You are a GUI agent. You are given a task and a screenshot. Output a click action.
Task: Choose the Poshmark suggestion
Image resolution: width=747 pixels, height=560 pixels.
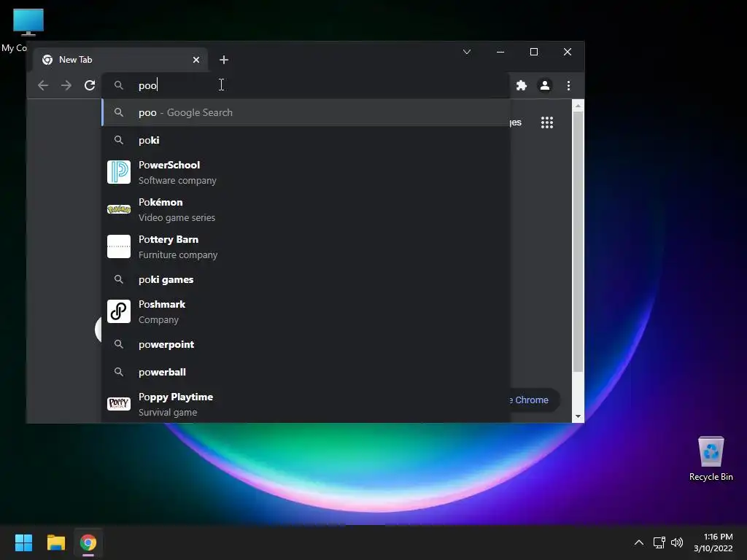click(306, 311)
